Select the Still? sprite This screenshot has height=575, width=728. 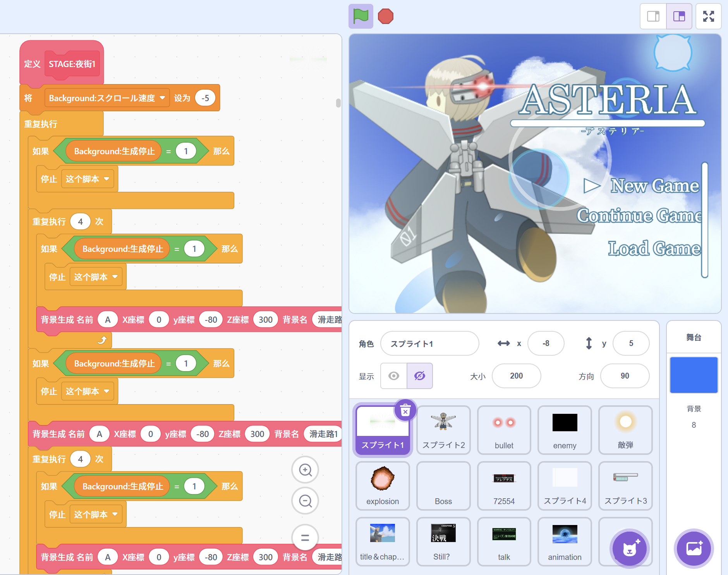point(443,541)
